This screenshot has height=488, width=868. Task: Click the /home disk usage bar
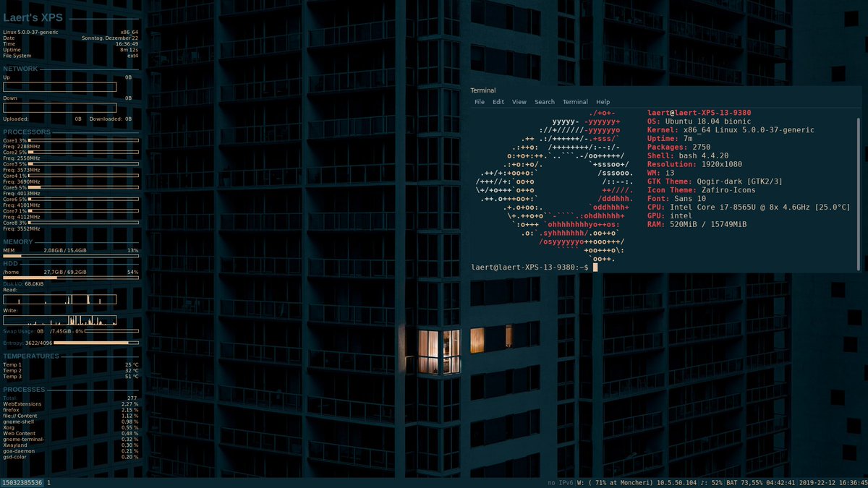point(71,278)
